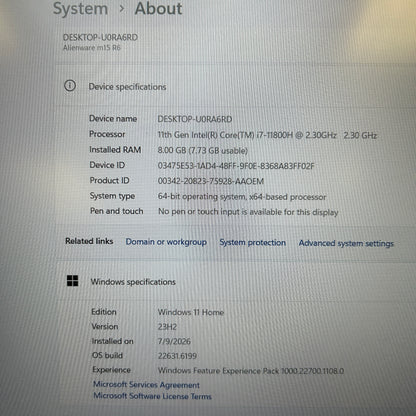
Task: Select OS build value 22631.6199
Action: tap(177, 356)
